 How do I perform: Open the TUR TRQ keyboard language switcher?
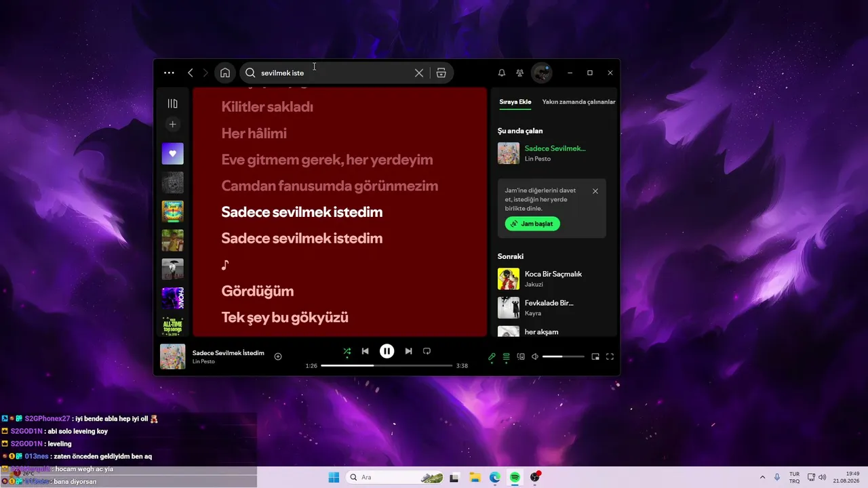point(794,477)
